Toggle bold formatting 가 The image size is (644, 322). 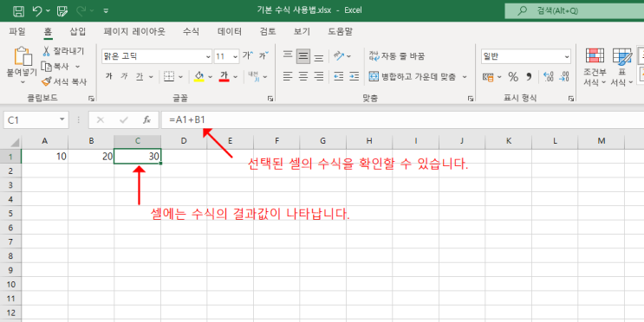point(109,76)
